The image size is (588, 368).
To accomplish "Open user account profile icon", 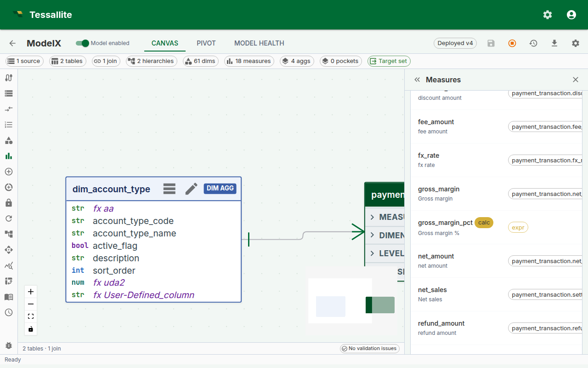I will pyautogui.click(x=571, y=15).
